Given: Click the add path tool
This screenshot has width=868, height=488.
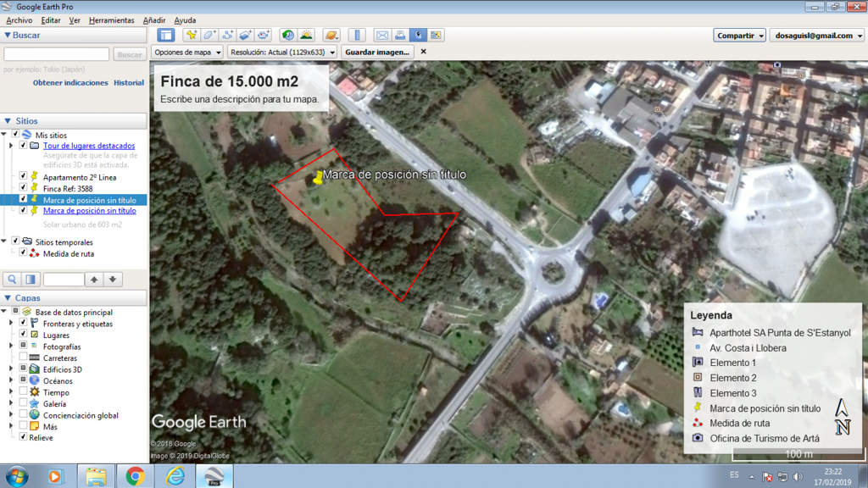Looking at the screenshot, I should click(227, 35).
